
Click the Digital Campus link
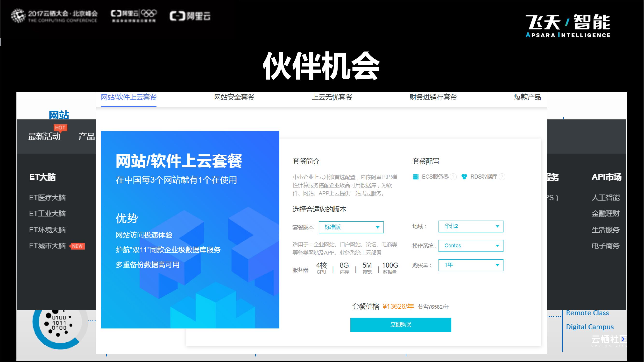point(590,327)
